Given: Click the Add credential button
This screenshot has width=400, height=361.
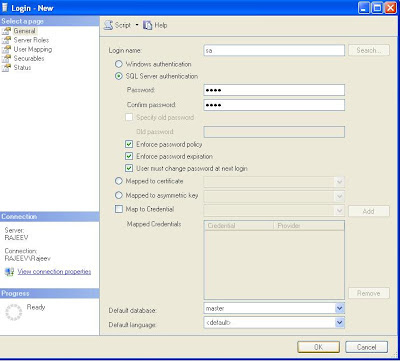Looking at the screenshot, I should (x=369, y=211).
